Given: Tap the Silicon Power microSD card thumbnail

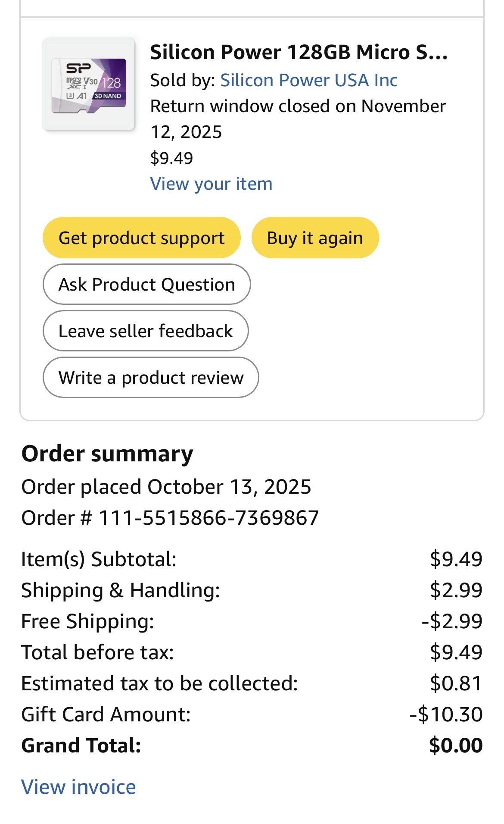Looking at the screenshot, I should 89,85.
